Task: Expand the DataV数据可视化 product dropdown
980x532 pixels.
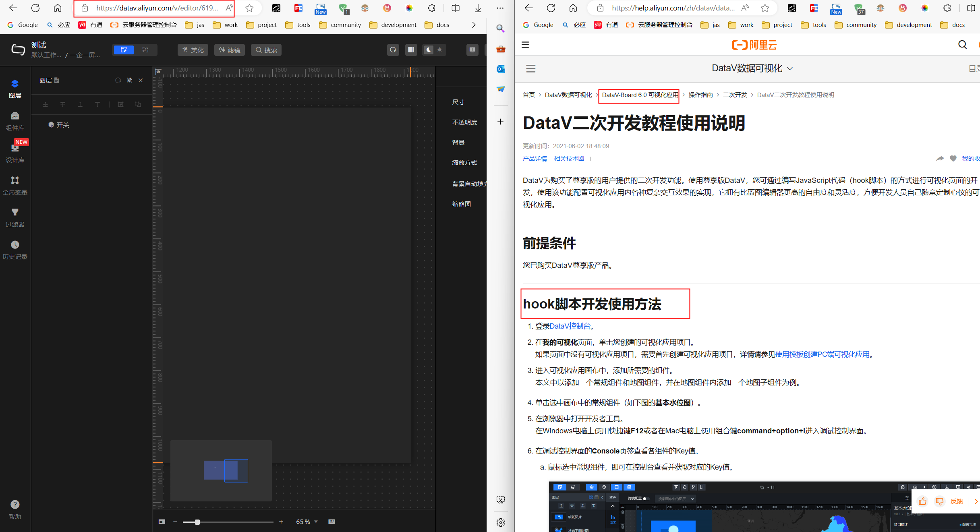Action: tap(752, 68)
